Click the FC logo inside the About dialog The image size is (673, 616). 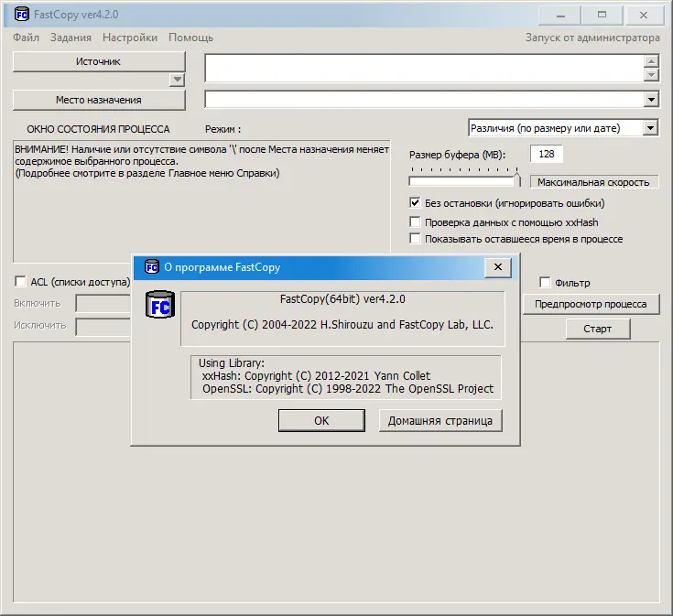(x=160, y=305)
